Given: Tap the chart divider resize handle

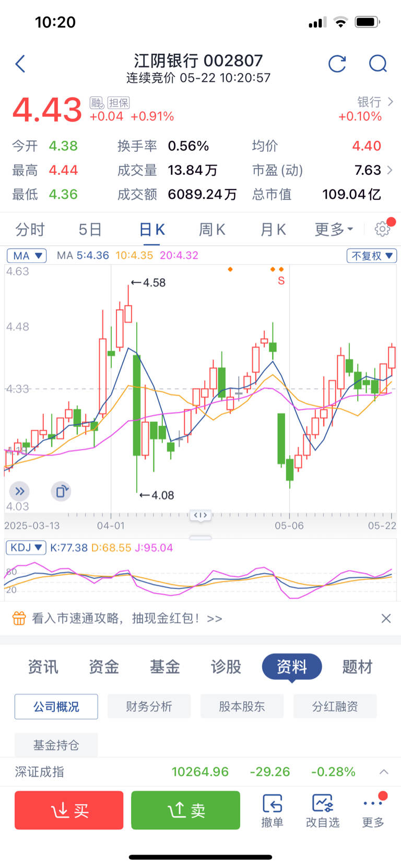Looking at the screenshot, I should point(200,515).
